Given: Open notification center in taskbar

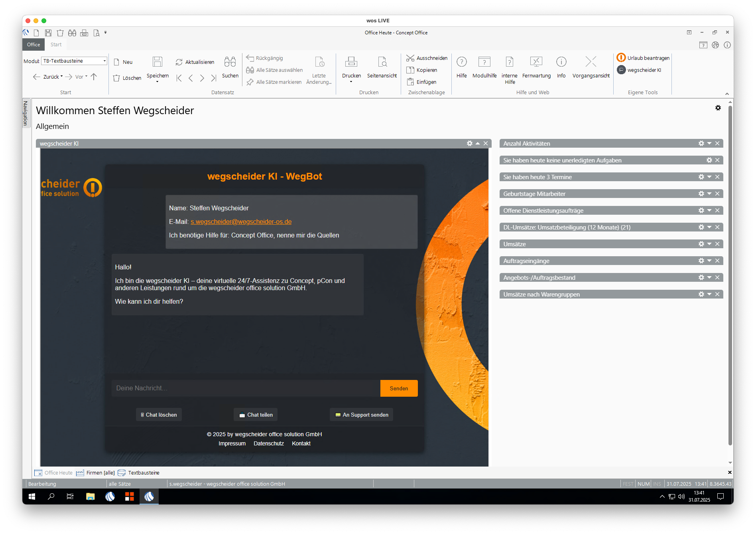Looking at the screenshot, I should click(721, 496).
